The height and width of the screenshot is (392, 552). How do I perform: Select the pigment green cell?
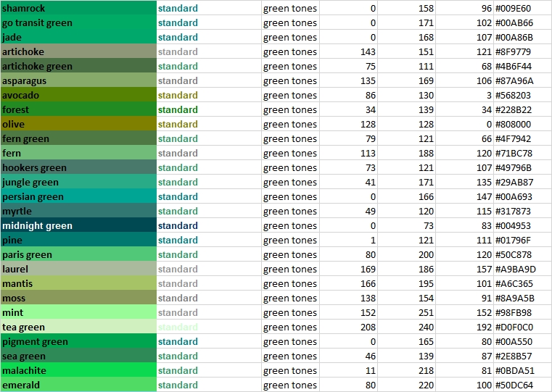(x=78, y=341)
